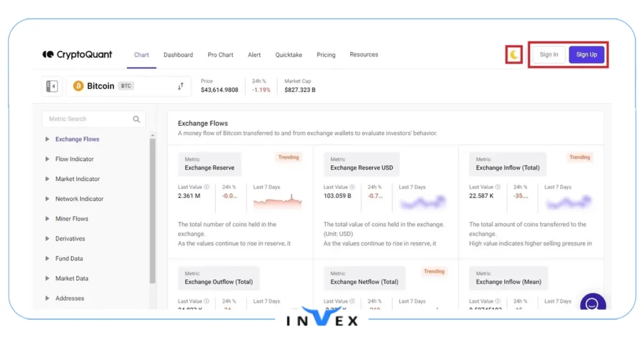Viewport: 644px width, 338px height.
Task: Open the Exchange Inflow (Mean) metric
Action: (508, 278)
